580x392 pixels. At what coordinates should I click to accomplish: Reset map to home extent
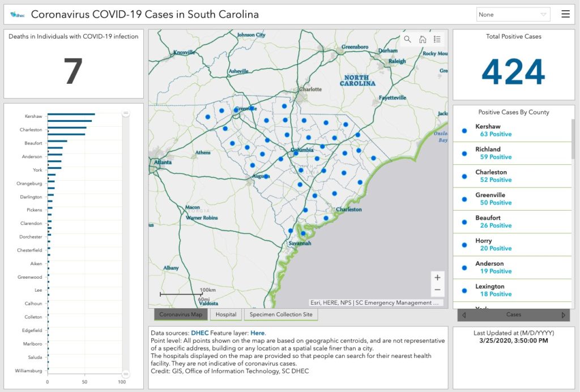(423, 39)
